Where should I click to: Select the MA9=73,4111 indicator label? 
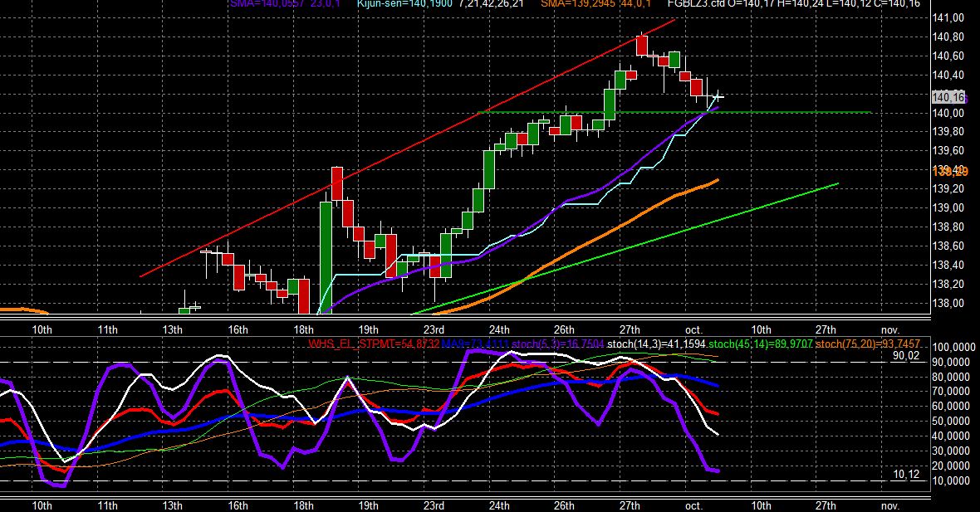click(475, 344)
